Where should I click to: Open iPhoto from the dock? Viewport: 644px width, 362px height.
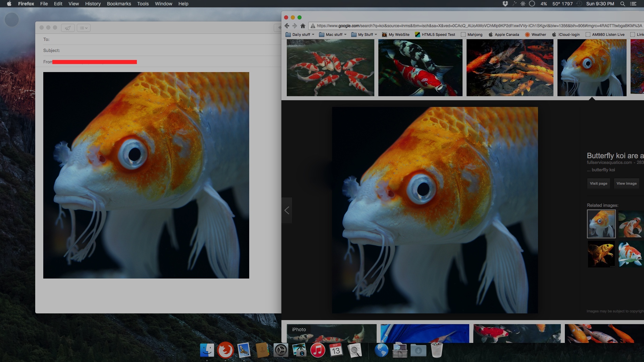[299, 350]
